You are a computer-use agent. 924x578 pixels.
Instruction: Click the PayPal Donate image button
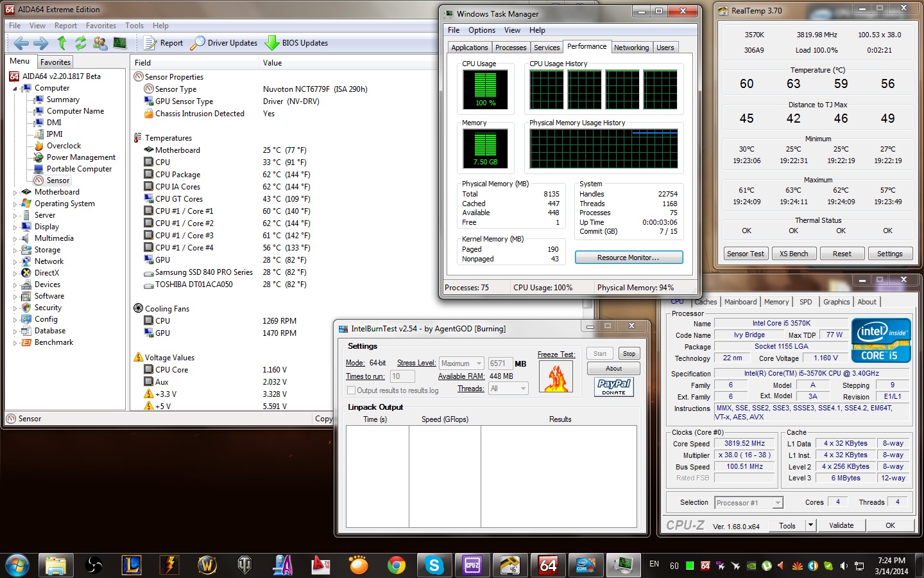point(613,387)
